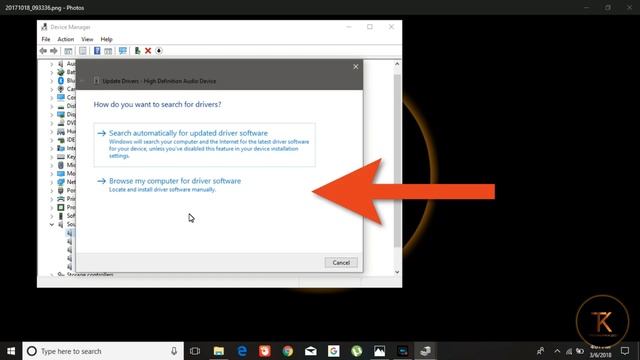The image size is (640, 360).
Task: Click the Cancel button in Update Drivers
Action: point(341,262)
